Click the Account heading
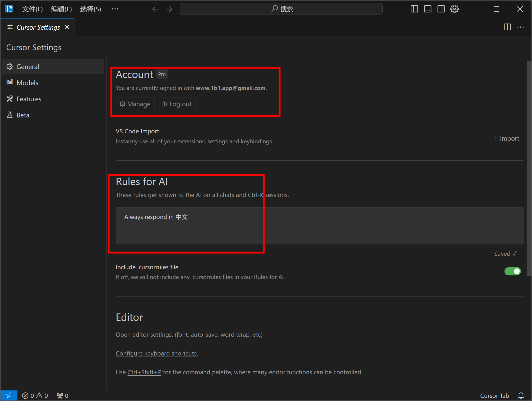The height and width of the screenshot is (401, 532). (135, 75)
